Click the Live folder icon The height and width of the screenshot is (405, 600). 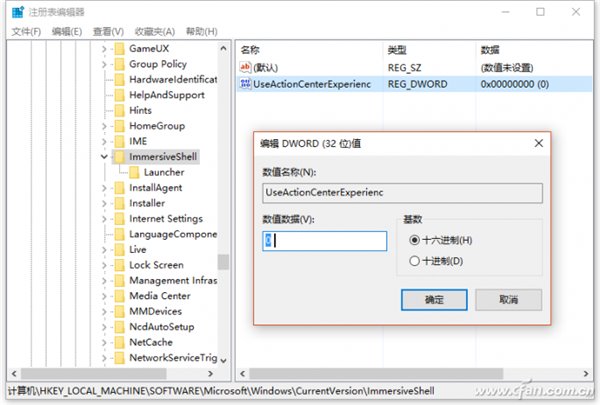pyautogui.click(x=120, y=250)
